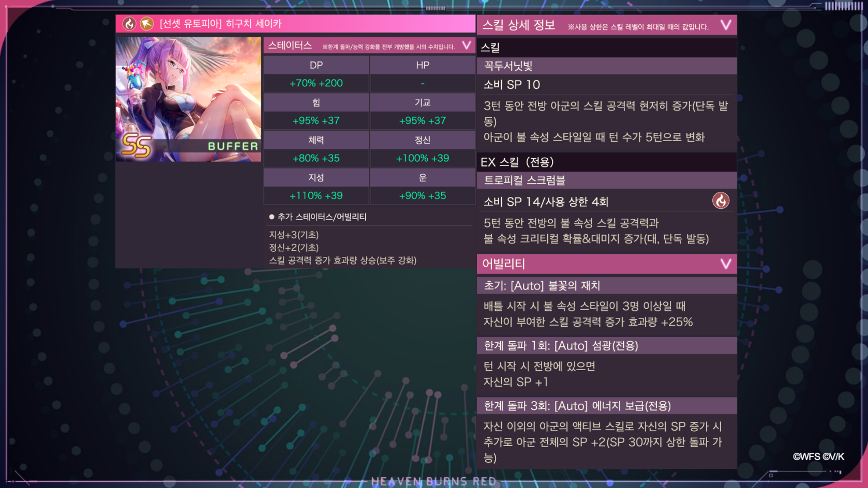This screenshot has height=488, width=868.
Task: Click the 체력 stat header cell
Action: pyautogui.click(x=316, y=140)
